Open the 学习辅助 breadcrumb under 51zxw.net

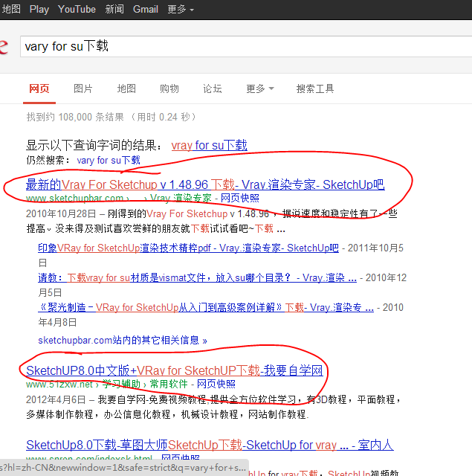tap(121, 384)
